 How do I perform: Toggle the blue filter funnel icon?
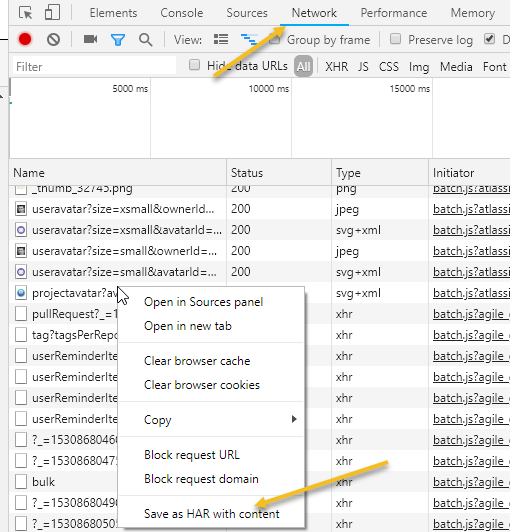coord(118,40)
